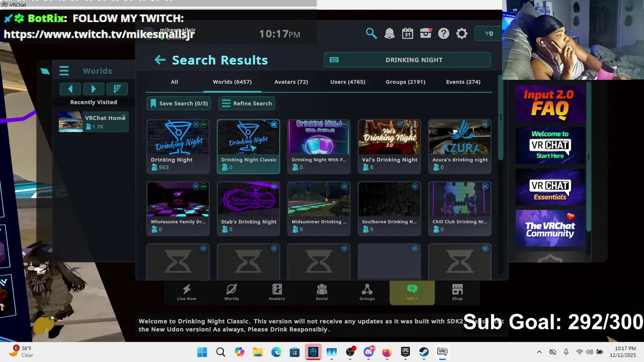
Task: Open Midsummer Drinking world card
Action: 319,209
